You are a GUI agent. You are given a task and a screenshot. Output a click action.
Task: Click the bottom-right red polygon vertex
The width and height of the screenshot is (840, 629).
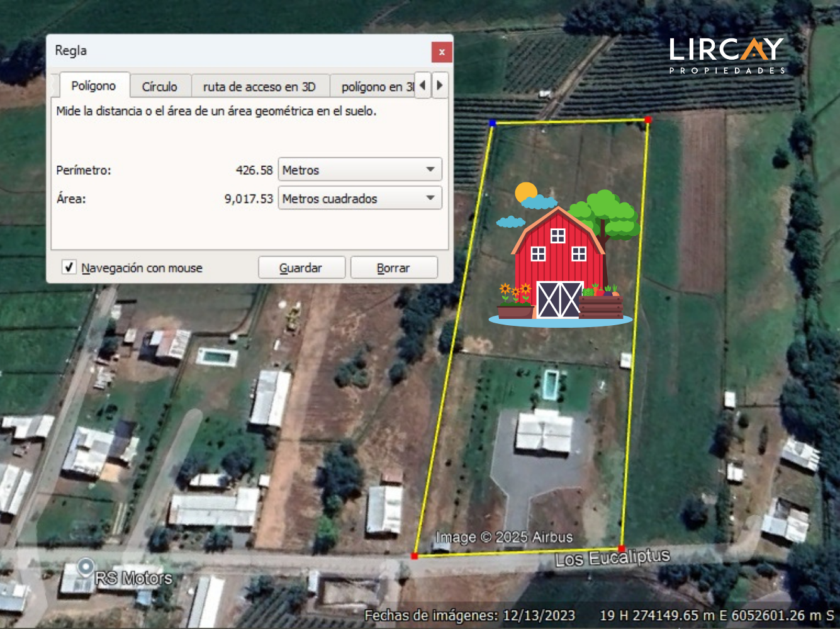coord(622,548)
